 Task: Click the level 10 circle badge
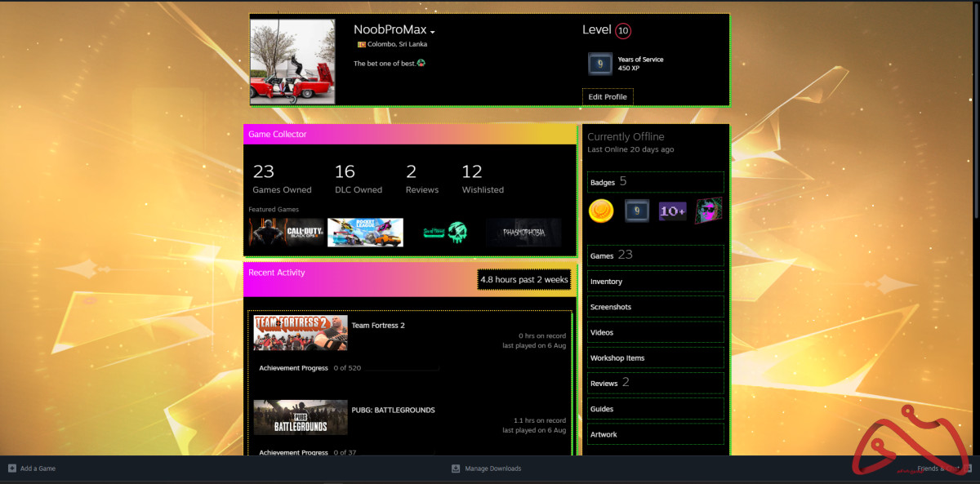[623, 31]
